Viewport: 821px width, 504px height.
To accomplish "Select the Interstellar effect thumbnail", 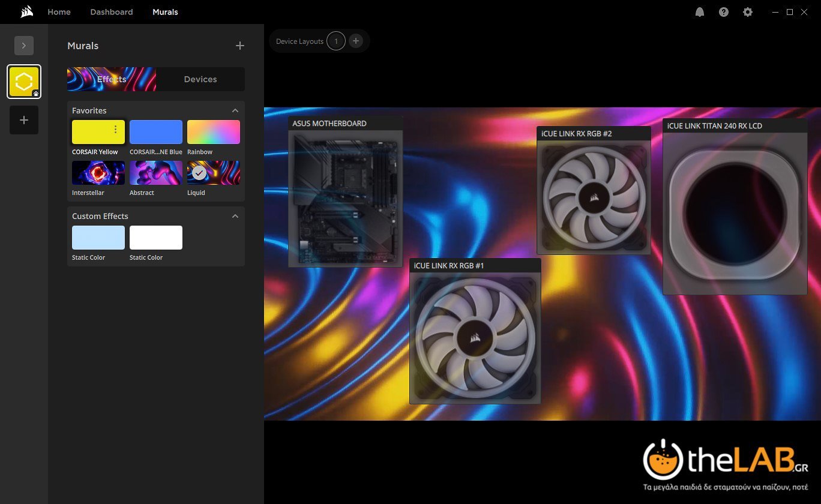I will coord(98,173).
